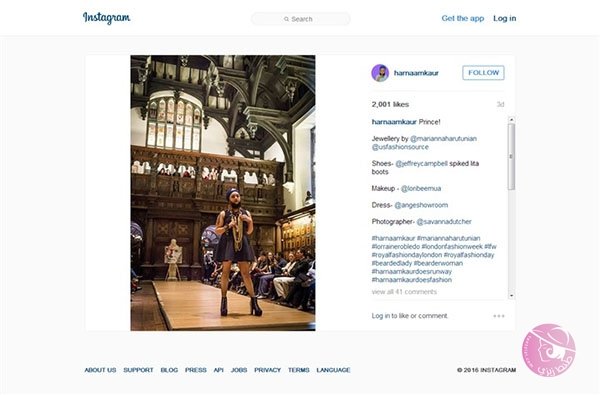
Task: Open the ABOUT US footer link
Action: coord(100,370)
